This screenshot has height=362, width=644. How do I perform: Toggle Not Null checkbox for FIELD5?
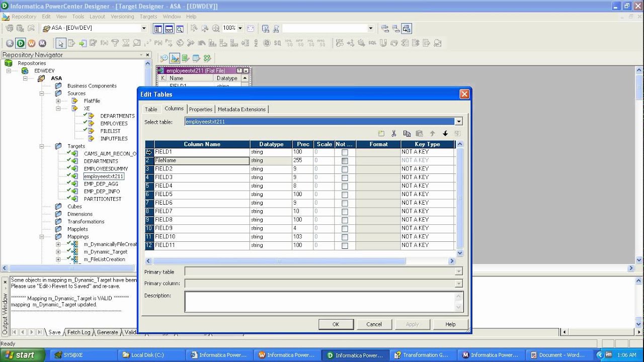[345, 195]
